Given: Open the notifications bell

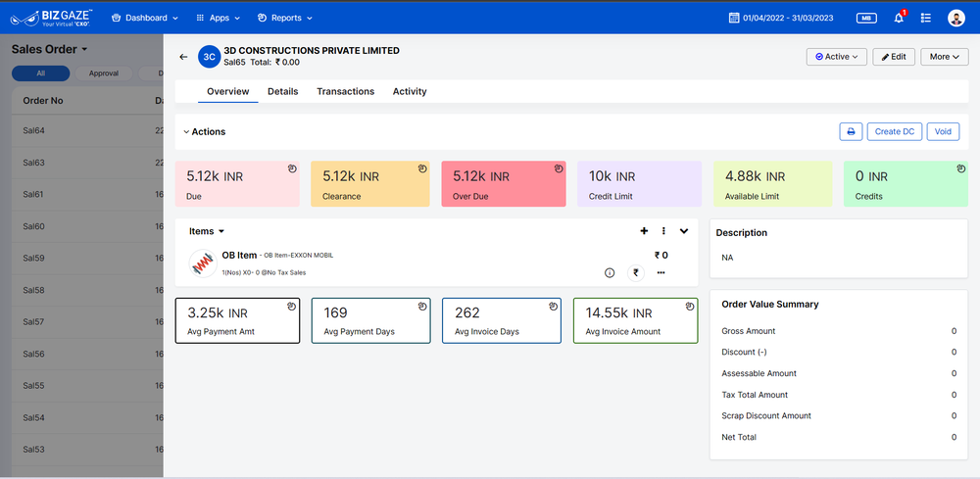Looking at the screenshot, I should [x=899, y=18].
